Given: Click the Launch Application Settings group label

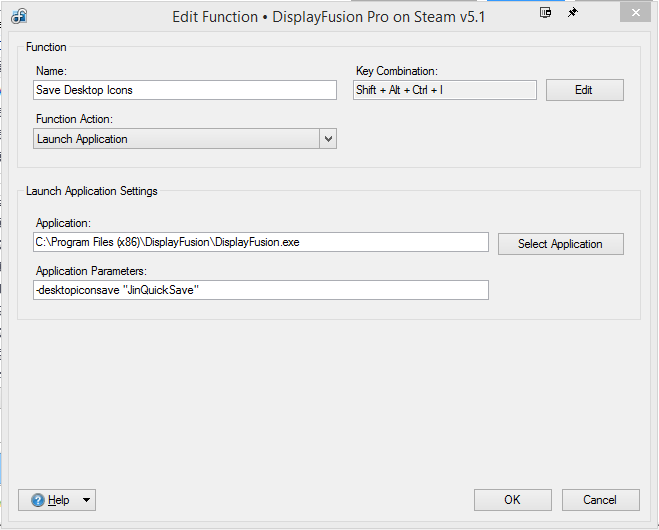Looking at the screenshot, I should [92, 191].
